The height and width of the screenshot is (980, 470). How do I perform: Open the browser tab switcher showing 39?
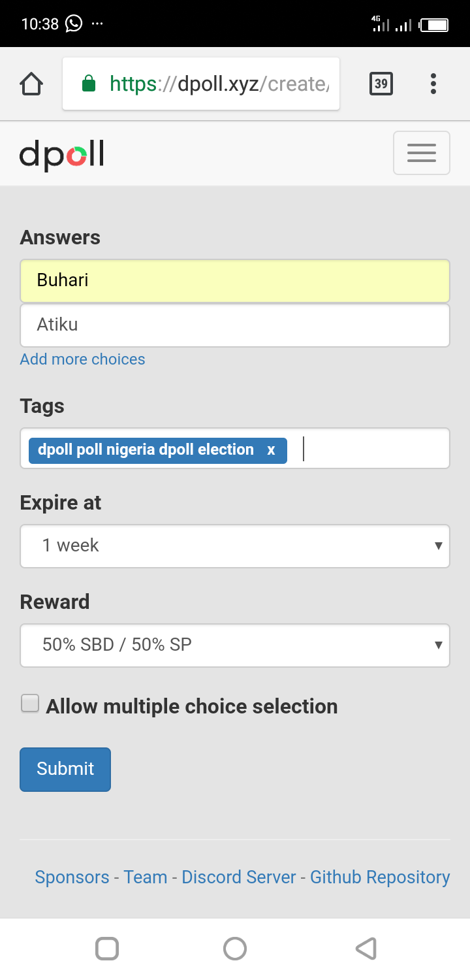point(381,84)
